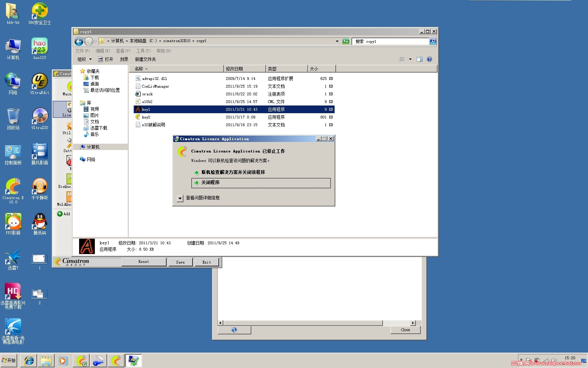
Task: Open the 帮助(H) menu
Action: pyautogui.click(x=164, y=51)
